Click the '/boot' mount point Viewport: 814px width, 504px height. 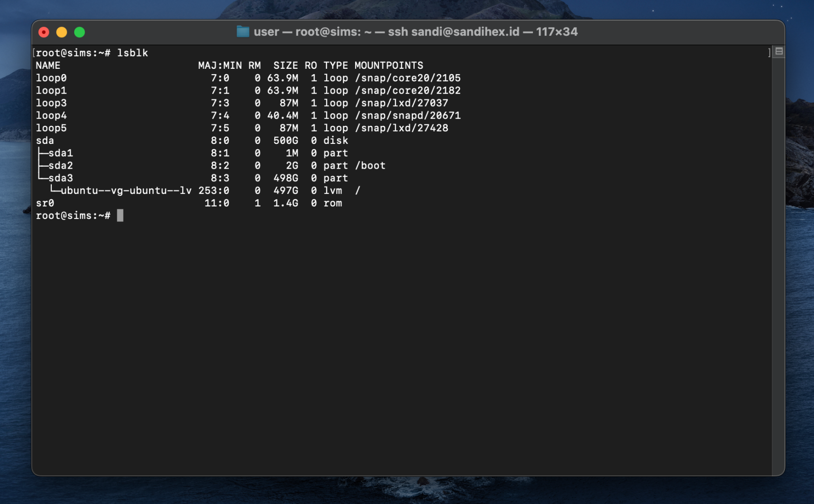pos(370,166)
